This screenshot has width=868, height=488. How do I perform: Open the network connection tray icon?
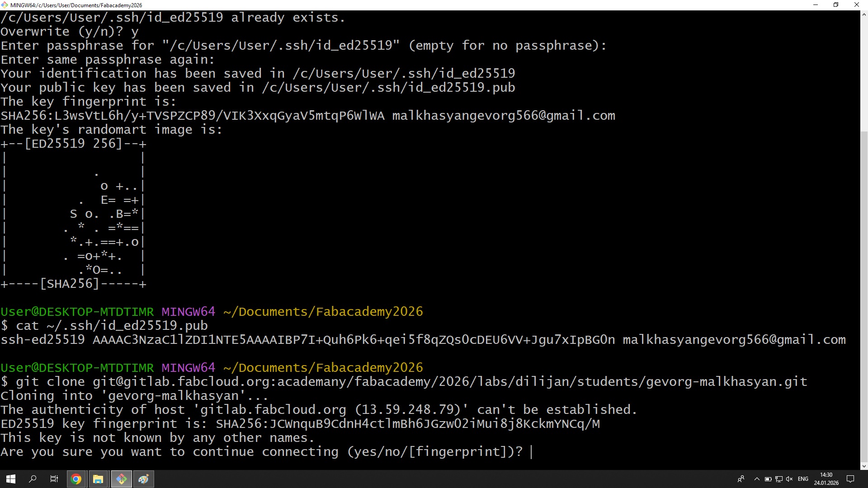(x=778, y=479)
